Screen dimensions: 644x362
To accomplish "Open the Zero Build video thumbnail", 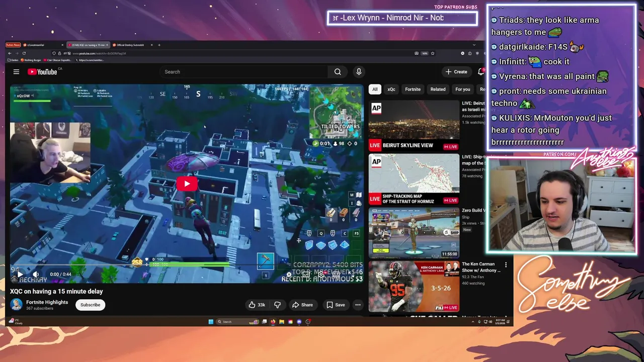I will coord(414,233).
